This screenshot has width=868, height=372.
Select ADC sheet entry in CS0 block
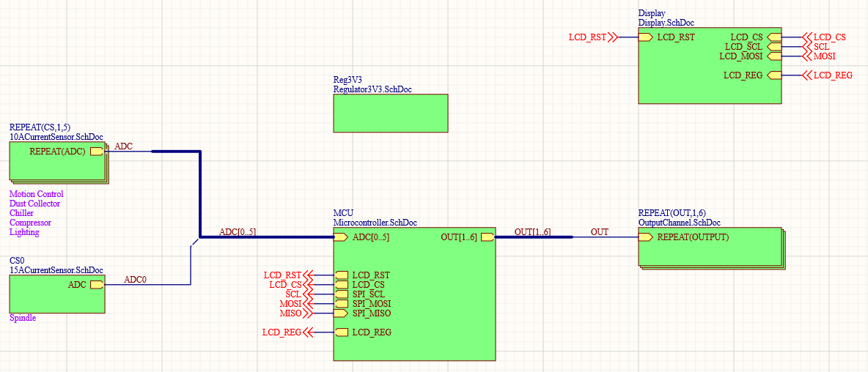[x=85, y=285]
